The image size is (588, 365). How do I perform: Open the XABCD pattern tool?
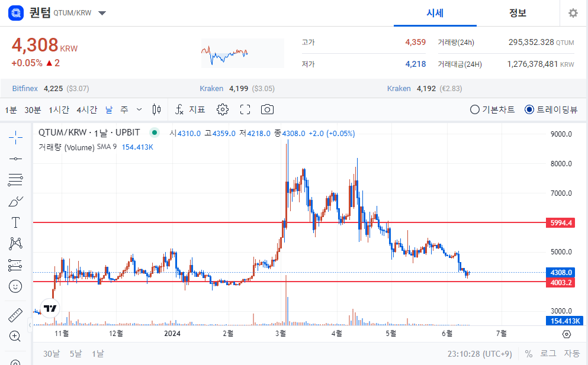click(x=15, y=244)
